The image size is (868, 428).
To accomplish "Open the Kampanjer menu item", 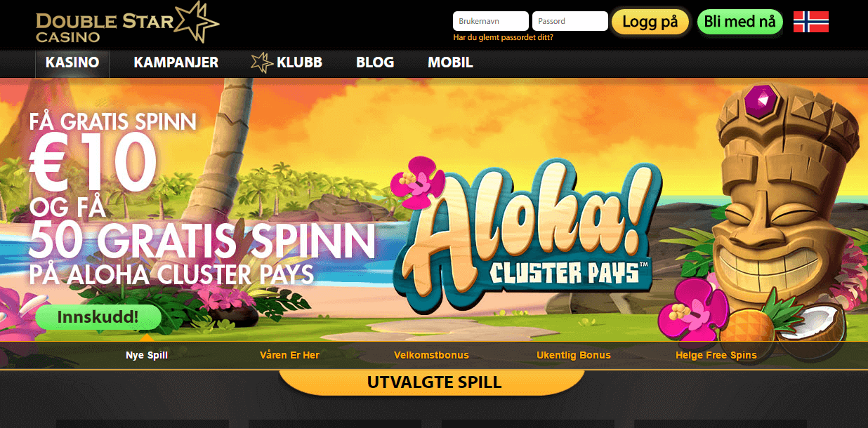I will tap(176, 62).
